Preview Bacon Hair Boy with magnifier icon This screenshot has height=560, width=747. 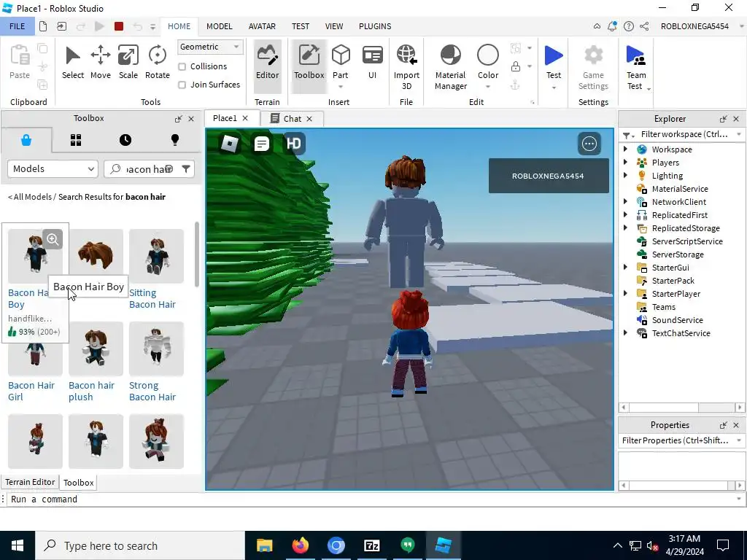pos(53,239)
